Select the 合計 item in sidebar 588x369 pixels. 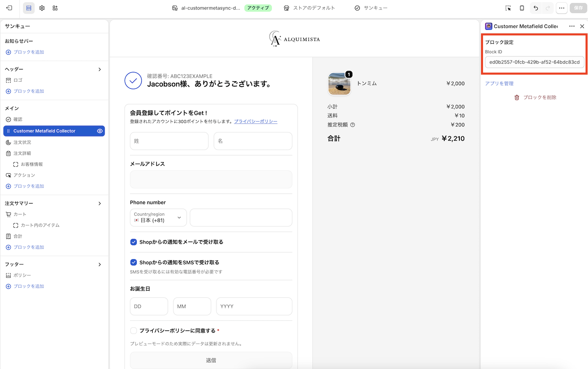tap(14, 236)
